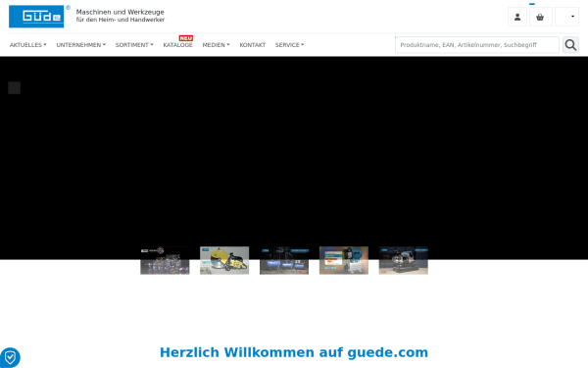Expand the SERVICE menu
Image resolution: width=588 pixels, height=368 pixels.
(289, 45)
